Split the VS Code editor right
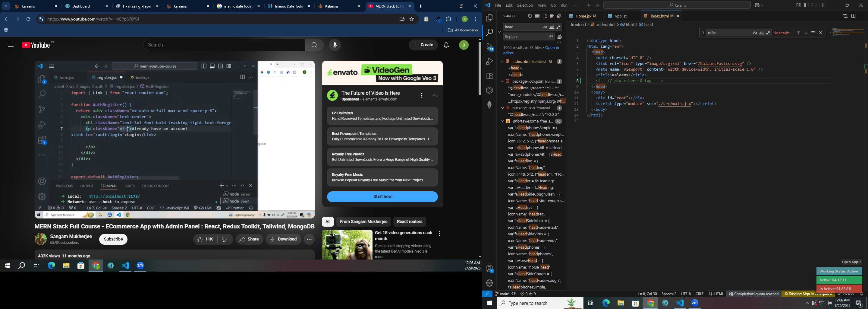 click(853, 16)
